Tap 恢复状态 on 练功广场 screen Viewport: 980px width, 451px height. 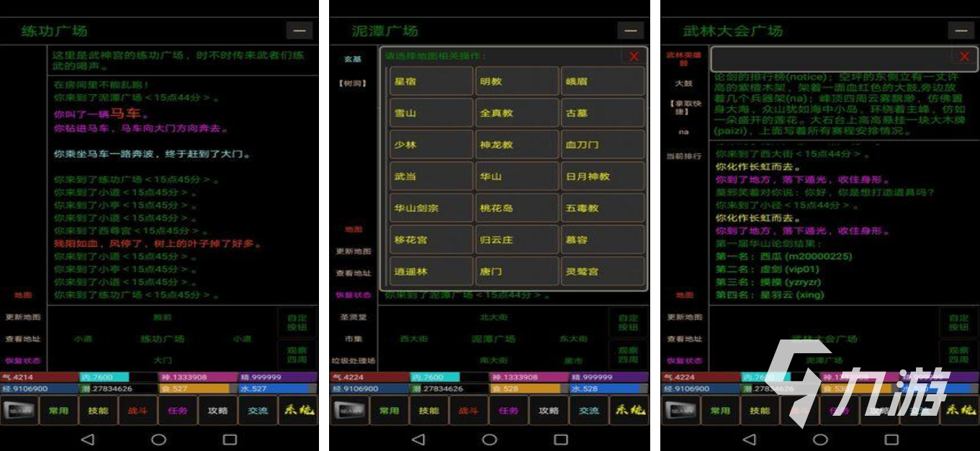(23, 360)
